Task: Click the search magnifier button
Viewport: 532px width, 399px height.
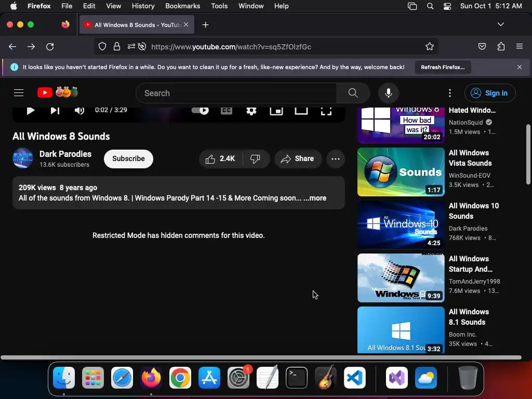Action: [353, 93]
